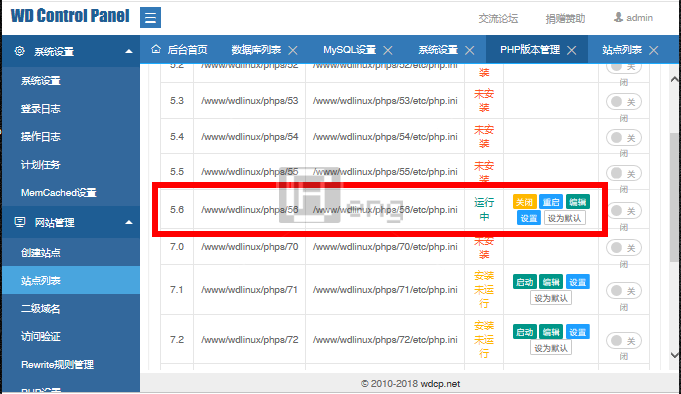The height and width of the screenshot is (394, 681).
Task: Click 设为默认 button for PHP 5.6
Action: point(564,218)
